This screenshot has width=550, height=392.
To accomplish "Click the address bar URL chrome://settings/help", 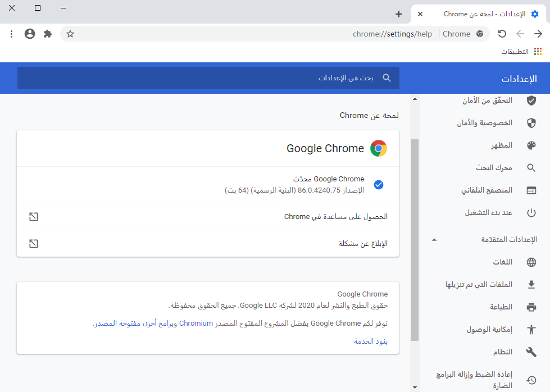I will tap(392, 34).
